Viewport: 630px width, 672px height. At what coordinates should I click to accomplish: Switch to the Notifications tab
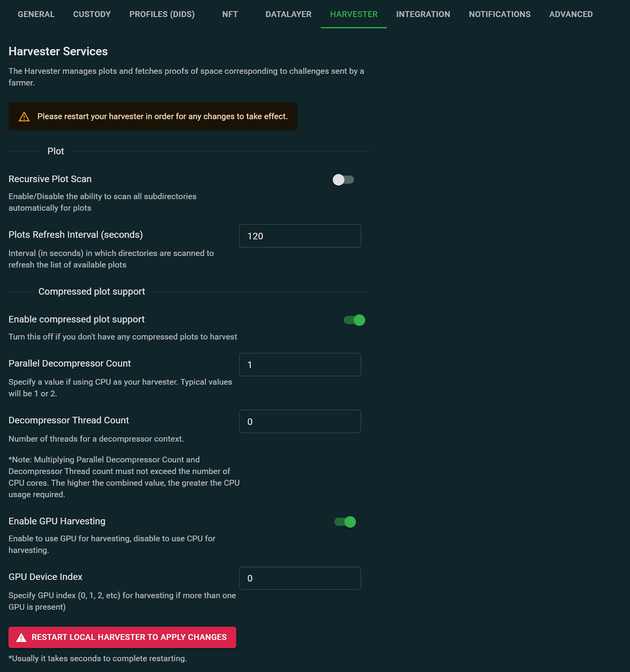tap(499, 14)
